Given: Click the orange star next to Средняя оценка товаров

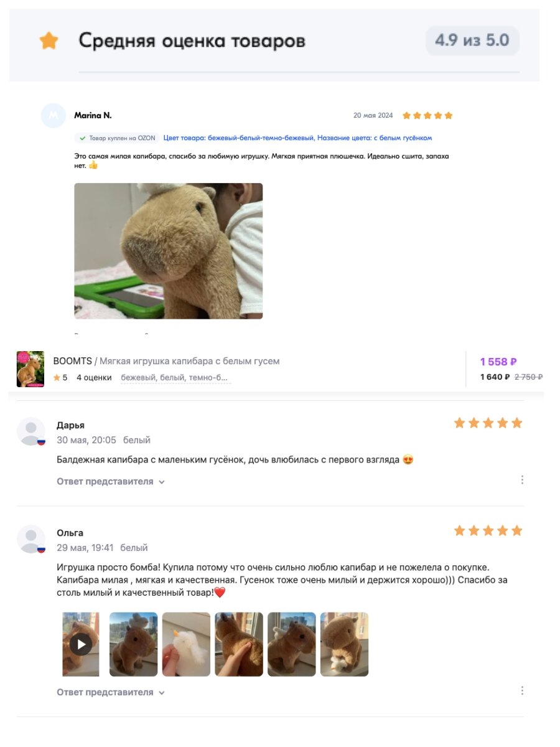Looking at the screenshot, I should tap(49, 41).
